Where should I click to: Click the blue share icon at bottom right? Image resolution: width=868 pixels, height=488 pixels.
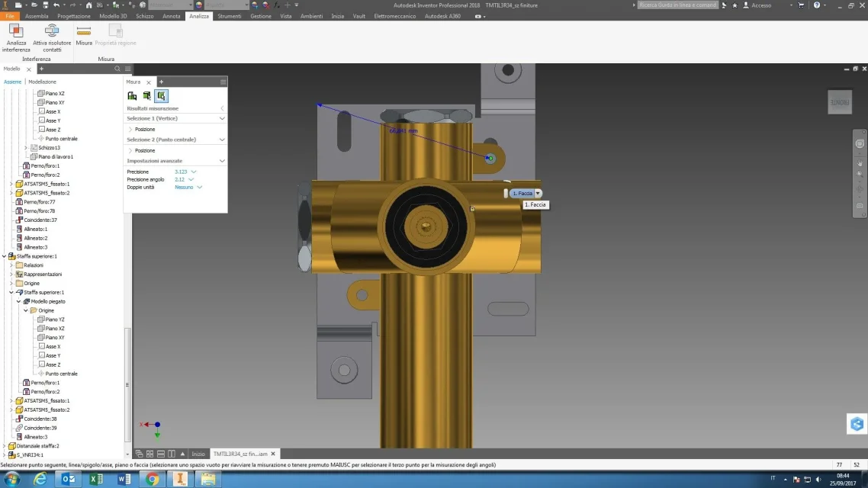857,424
